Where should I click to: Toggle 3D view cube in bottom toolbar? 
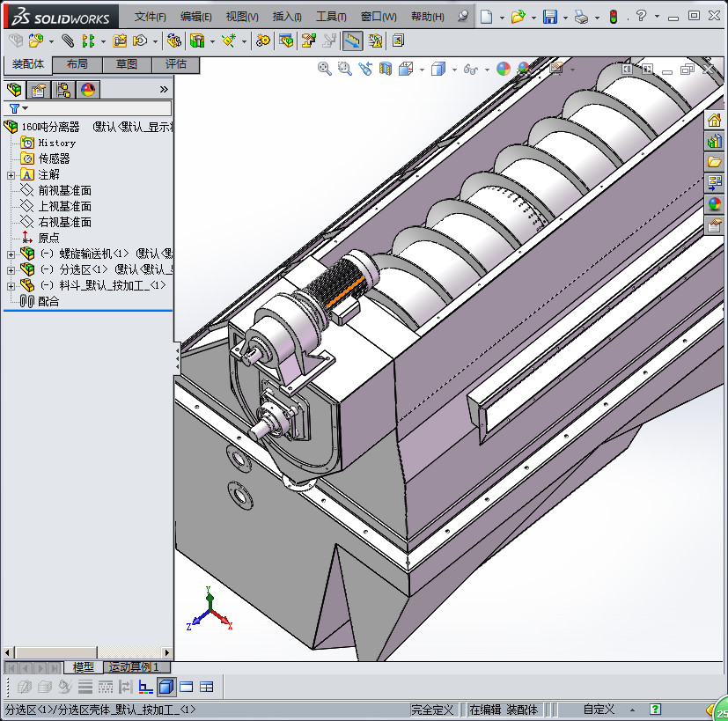(x=166, y=687)
